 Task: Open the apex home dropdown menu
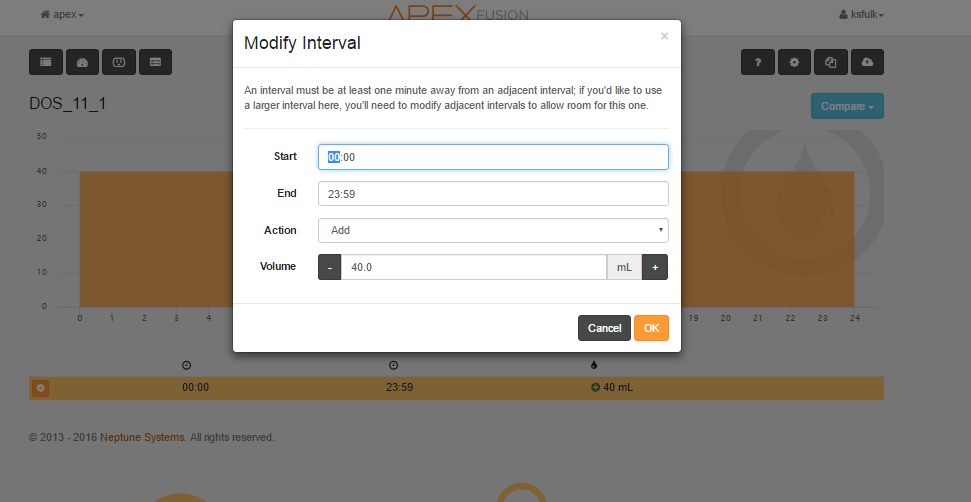click(x=62, y=14)
